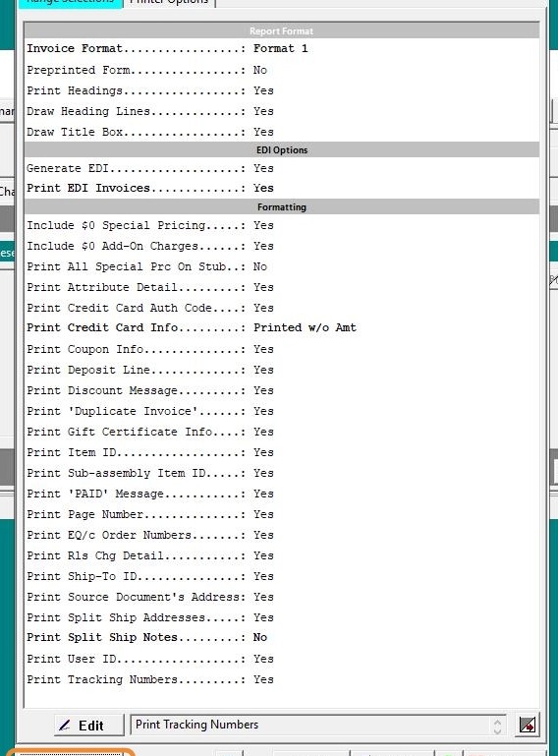Select the Print Source Document's Address row
The height and width of the screenshot is (756, 558).
tap(282, 597)
